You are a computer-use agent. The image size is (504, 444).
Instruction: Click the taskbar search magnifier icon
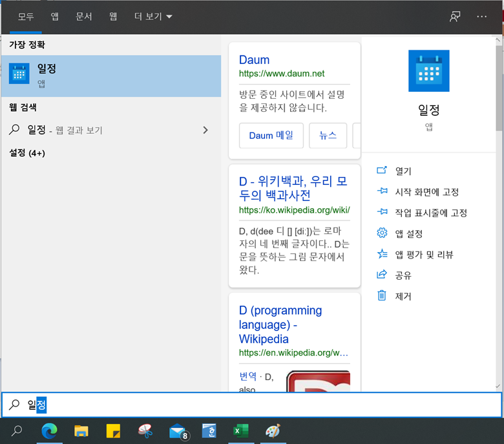17,430
